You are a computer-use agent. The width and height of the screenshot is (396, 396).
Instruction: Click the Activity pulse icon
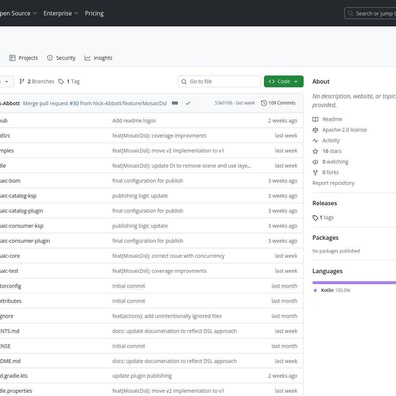click(315, 141)
